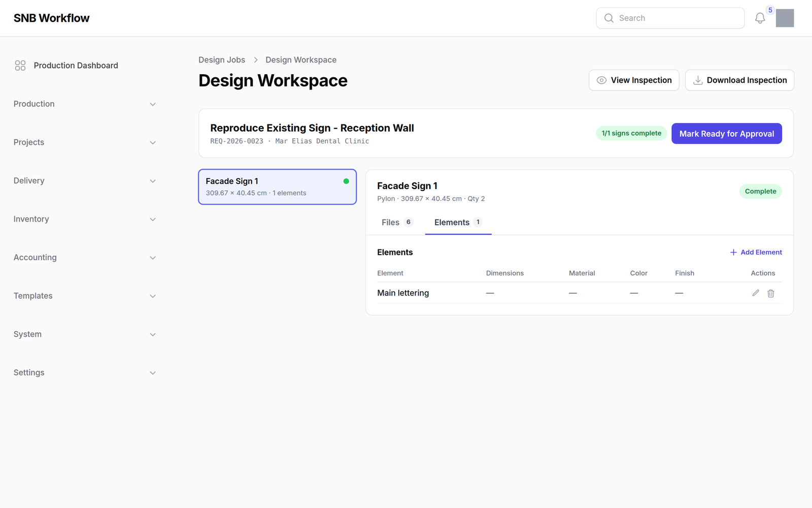
Task: Click the notification bell icon
Action: [760, 18]
